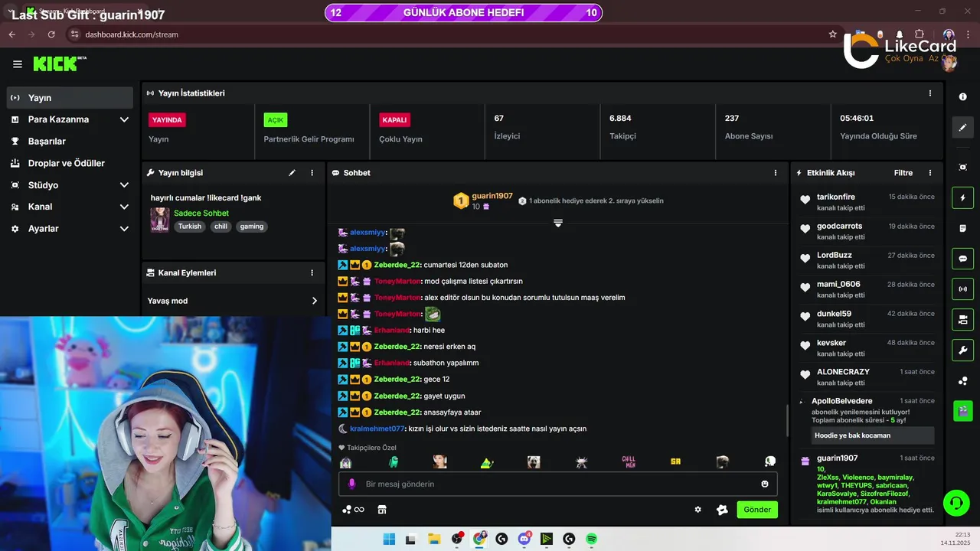The height and width of the screenshot is (551, 980).
Task: Open the Filtre activity filter
Action: pyautogui.click(x=903, y=173)
